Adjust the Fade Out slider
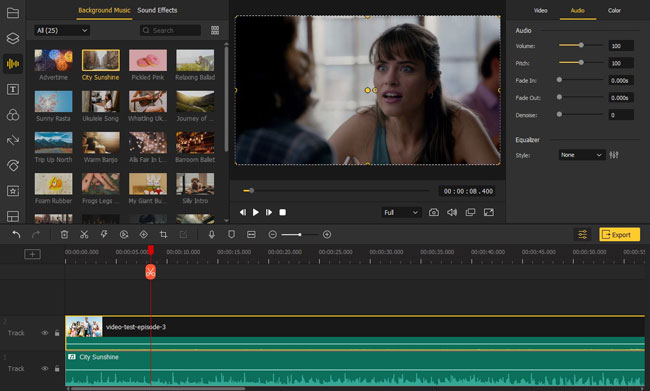 coord(581,97)
